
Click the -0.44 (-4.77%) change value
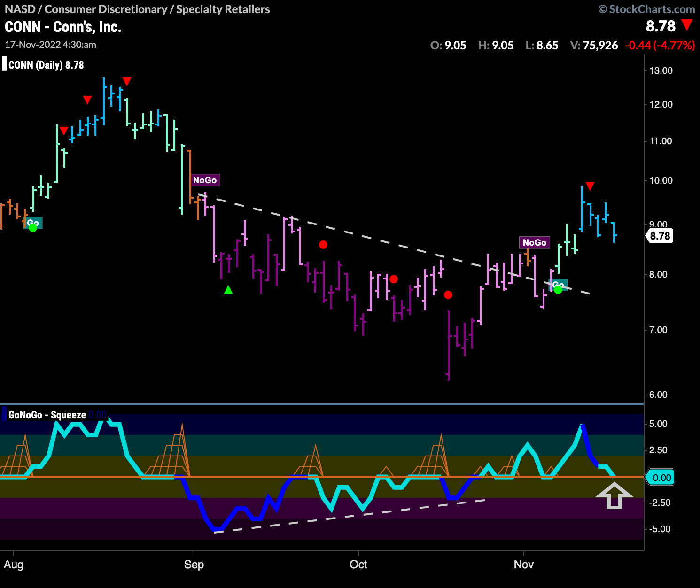pyautogui.click(x=660, y=45)
